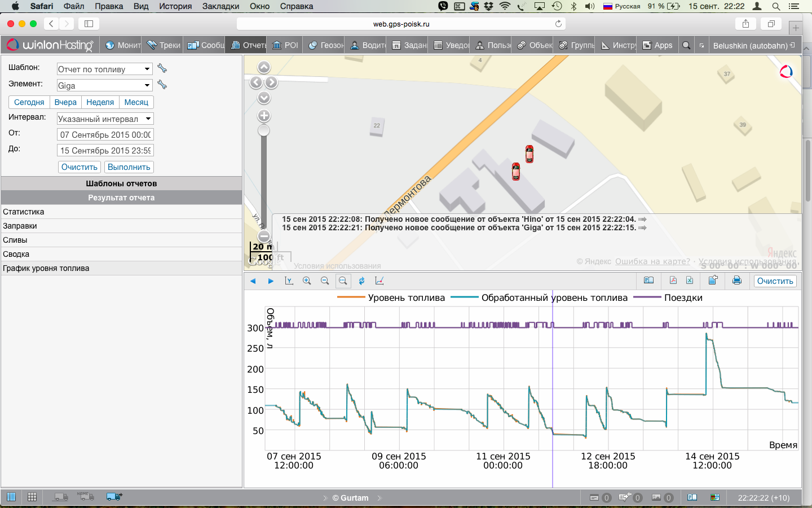Click the chart zoom out magnifier icon
The width and height of the screenshot is (812, 508).
coord(325,281)
